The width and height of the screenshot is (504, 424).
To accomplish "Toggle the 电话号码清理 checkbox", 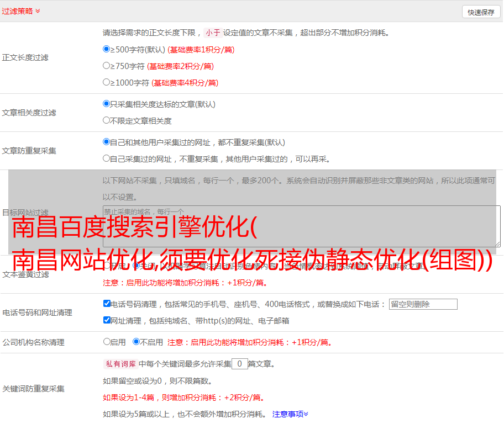I will (x=107, y=304).
